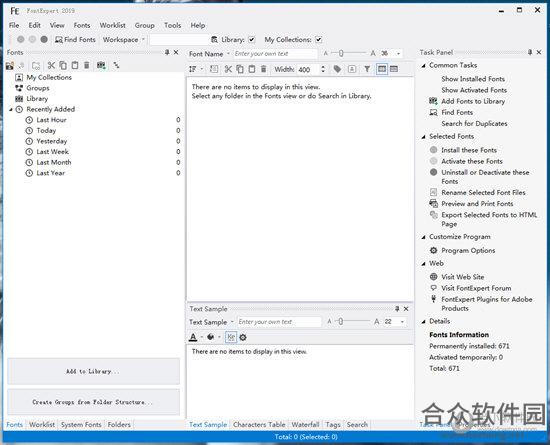Uncheck the Library checkbox
This screenshot has height=445, width=550.
pyautogui.click(x=251, y=40)
